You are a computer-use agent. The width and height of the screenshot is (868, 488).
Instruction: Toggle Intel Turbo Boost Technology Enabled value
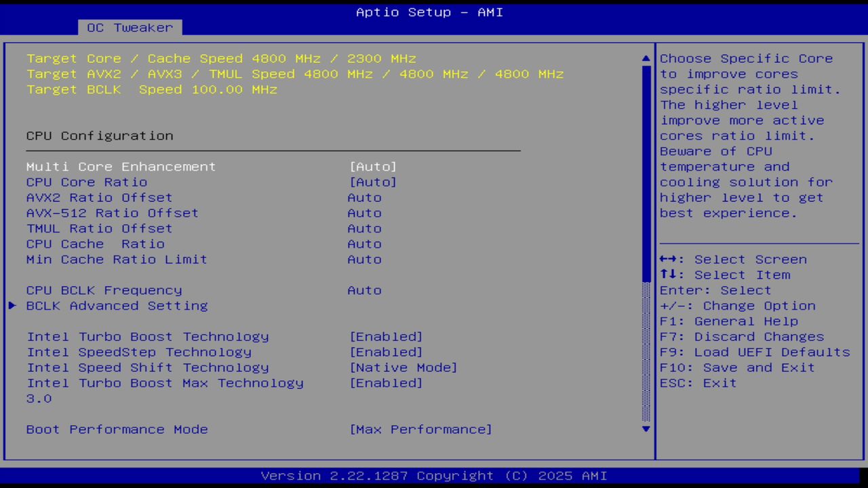point(386,337)
